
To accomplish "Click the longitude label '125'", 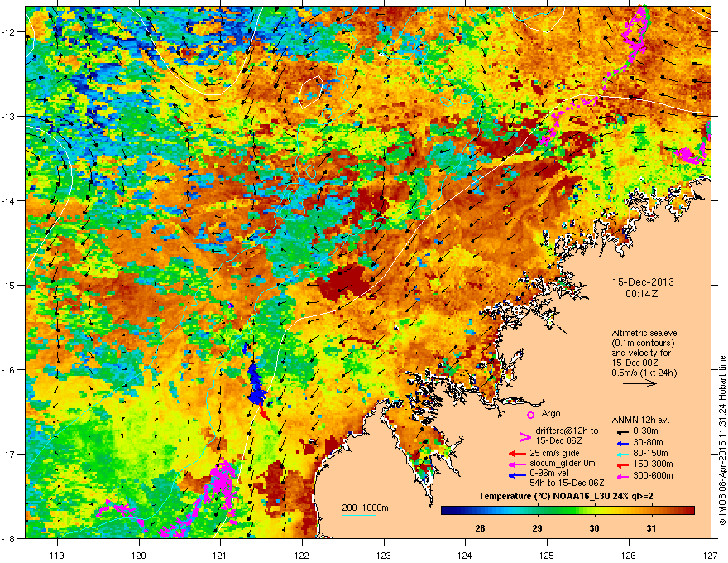I will pyautogui.click(x=547, y=555).
